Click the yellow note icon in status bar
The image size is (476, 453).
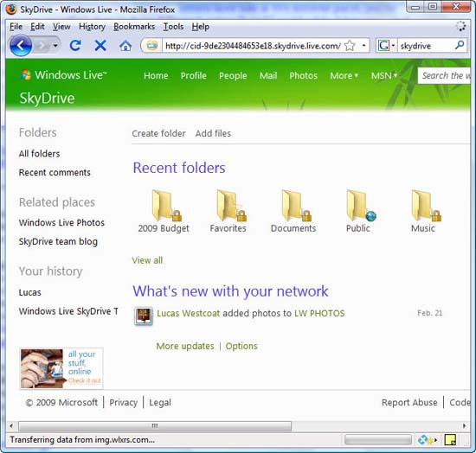click(x=450, y=440)
